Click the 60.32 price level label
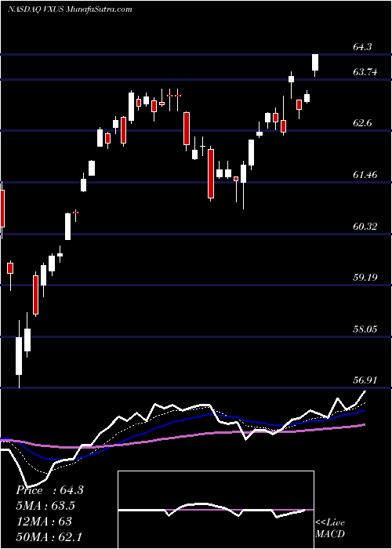392x549 pixels. 366,226
